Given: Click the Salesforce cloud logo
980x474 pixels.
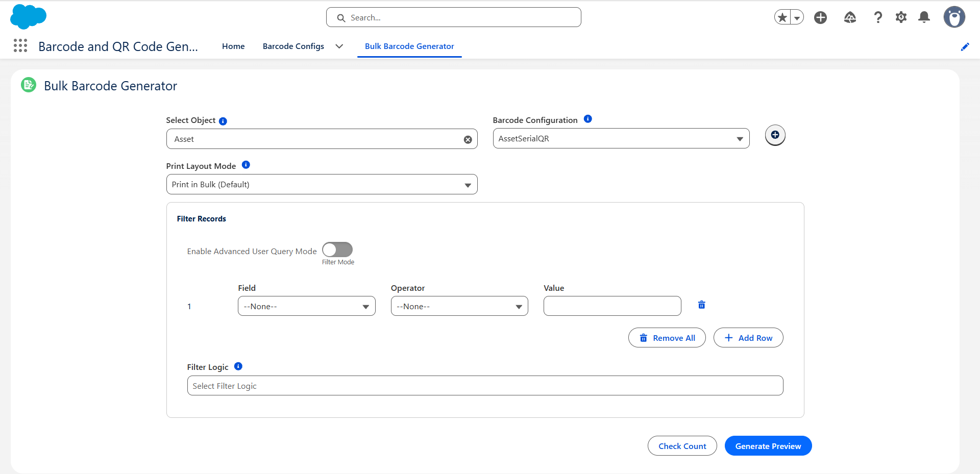Looking at the screenshot, I should [28, 16].
